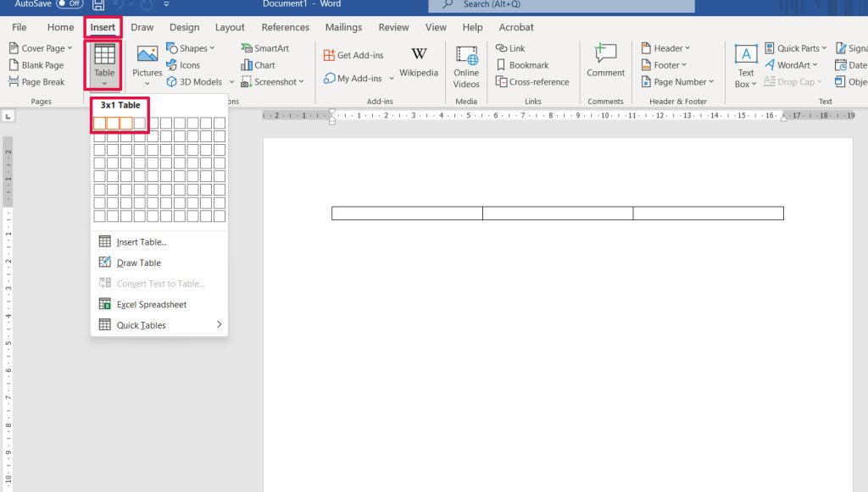This screenshot has width=868, height=492.
Task: Click the Save icon in title bar
Action: click(x=98, y=5)
